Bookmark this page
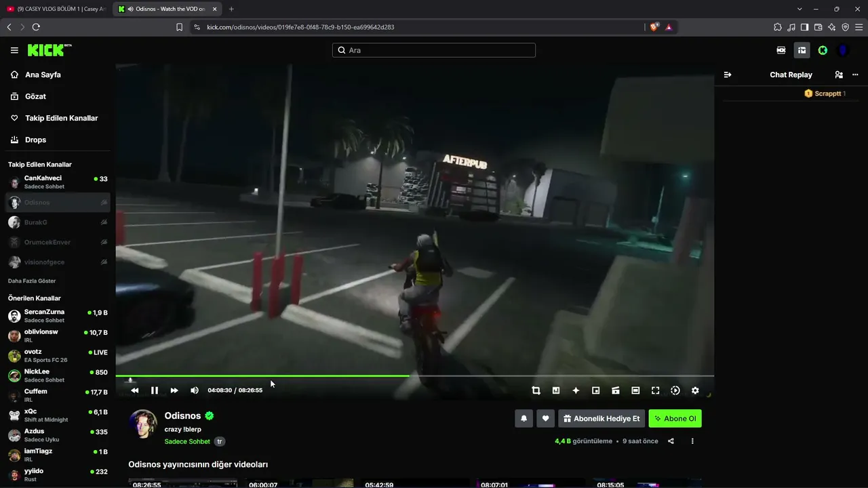This screenshot has height=488, width=868. (179, 27)
